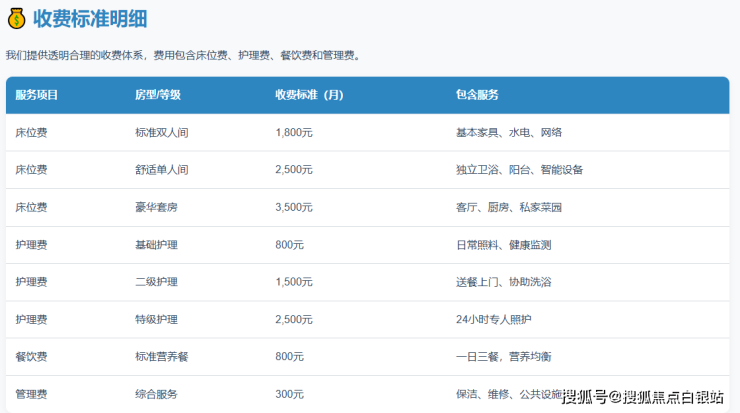Click the 包含服务 column header
The width and height of the screenshot is (740, 413).
point(477,95)
